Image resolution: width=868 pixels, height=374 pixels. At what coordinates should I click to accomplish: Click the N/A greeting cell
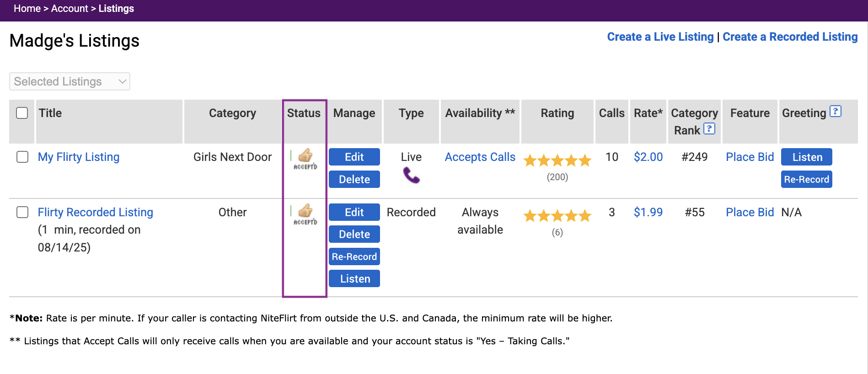(792, 212)
